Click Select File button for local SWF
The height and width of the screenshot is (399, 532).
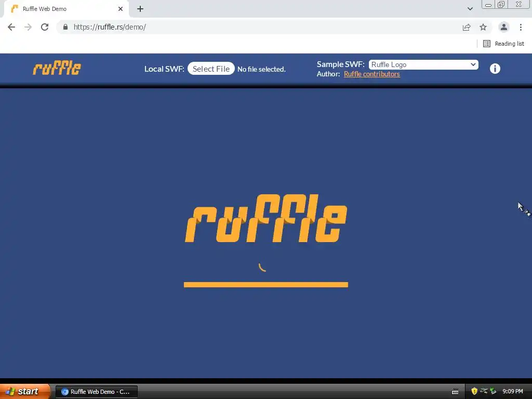click(x=211, y=69)
